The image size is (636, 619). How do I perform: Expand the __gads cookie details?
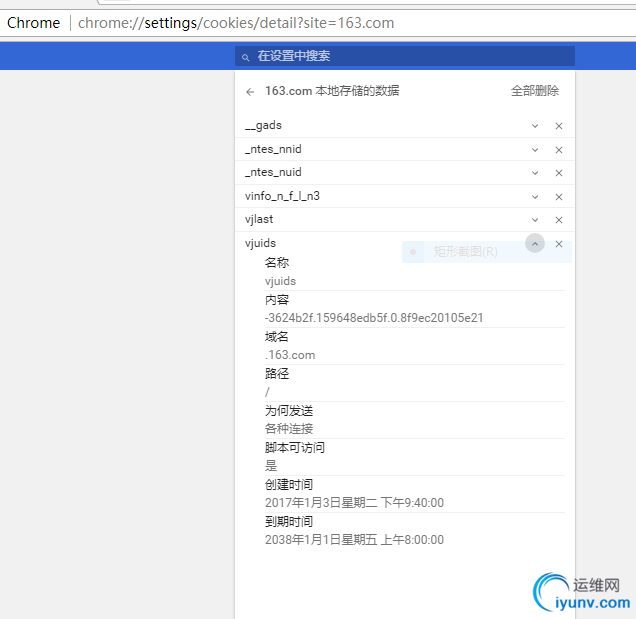tap(535, 126)
